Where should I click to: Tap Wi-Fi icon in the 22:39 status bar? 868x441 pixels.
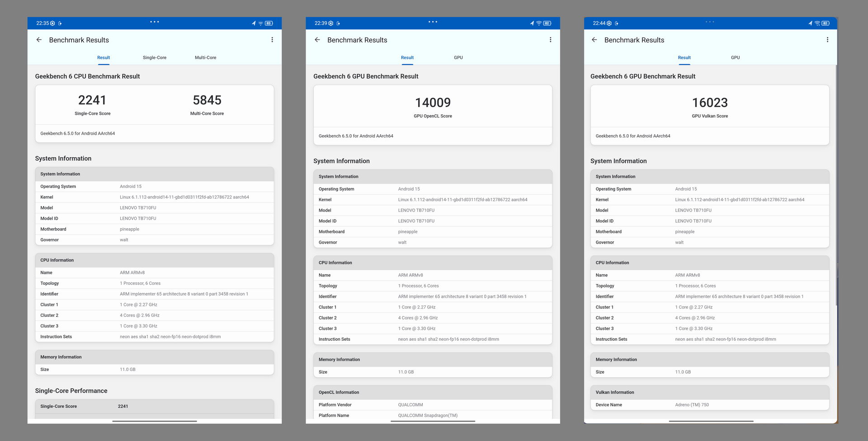click(x=539, y=23)
